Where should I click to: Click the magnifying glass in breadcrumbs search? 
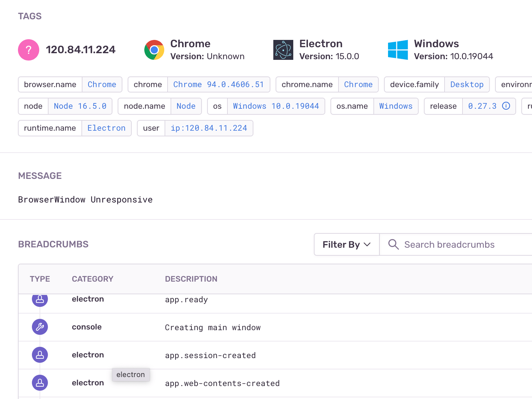coord(393,244)
